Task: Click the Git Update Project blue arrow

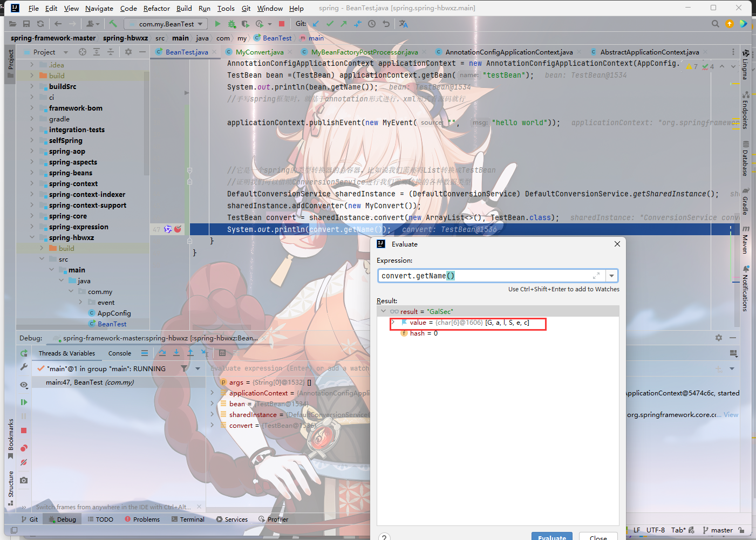Action: point(316,24)
